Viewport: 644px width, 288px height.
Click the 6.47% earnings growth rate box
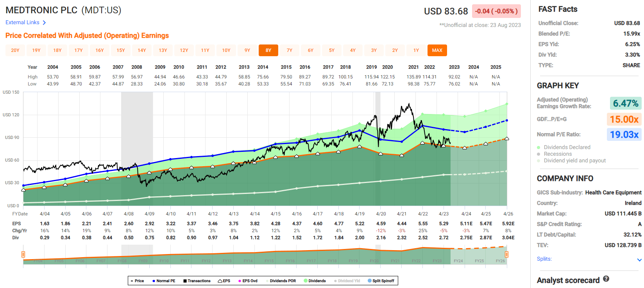click(626, 103)
